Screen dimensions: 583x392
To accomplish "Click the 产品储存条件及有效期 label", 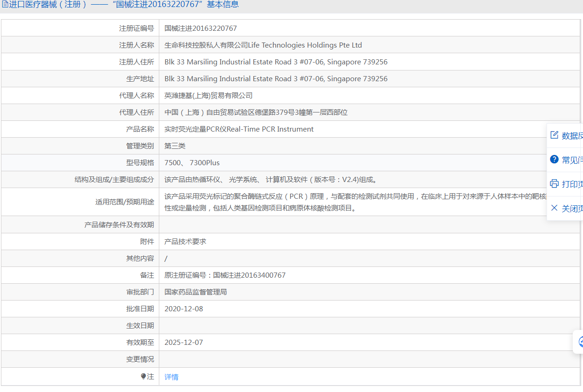I will 119,225.
